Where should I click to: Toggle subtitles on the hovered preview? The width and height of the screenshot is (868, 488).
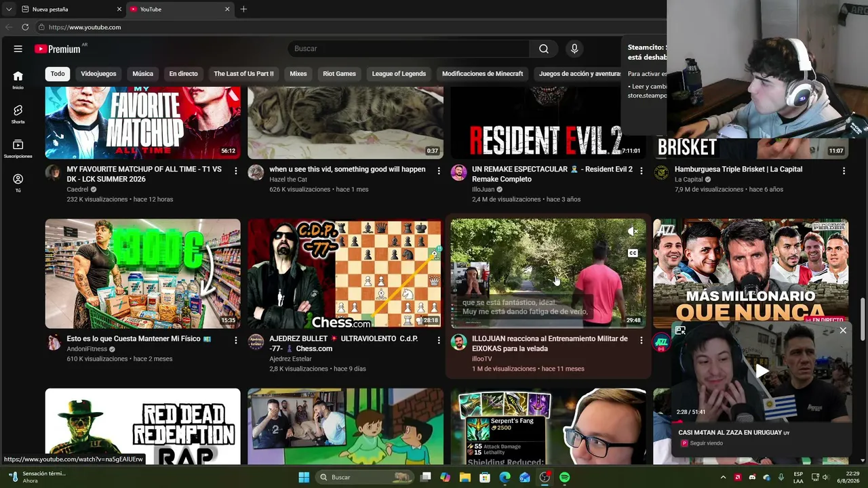pyautogui.click(x=633, y=253)
